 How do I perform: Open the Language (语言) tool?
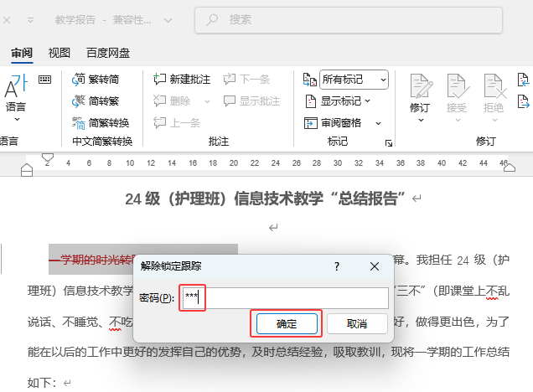click(x=16, y=91)
